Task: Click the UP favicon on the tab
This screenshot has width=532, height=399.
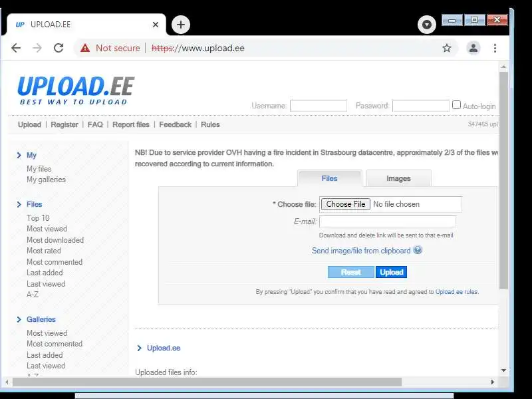Action: coord(20,25)
